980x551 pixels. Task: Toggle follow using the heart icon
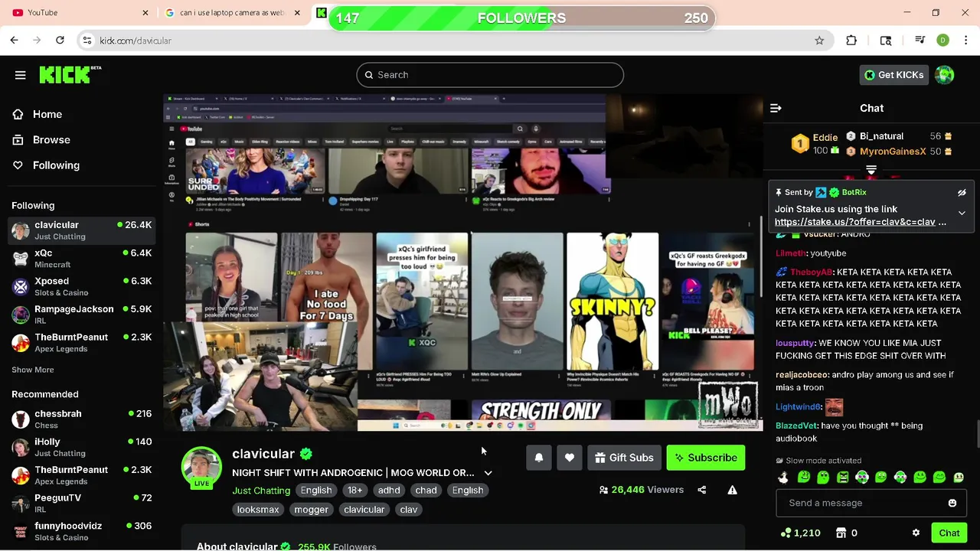[570, 458]
